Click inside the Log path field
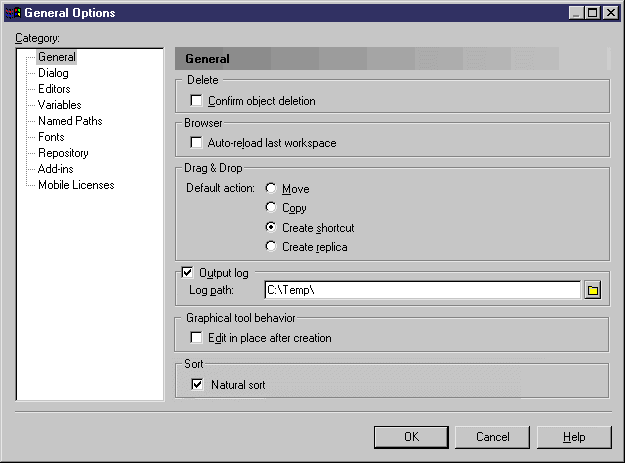This screenshot has width=625, height=463. click(x=423, y=290)
